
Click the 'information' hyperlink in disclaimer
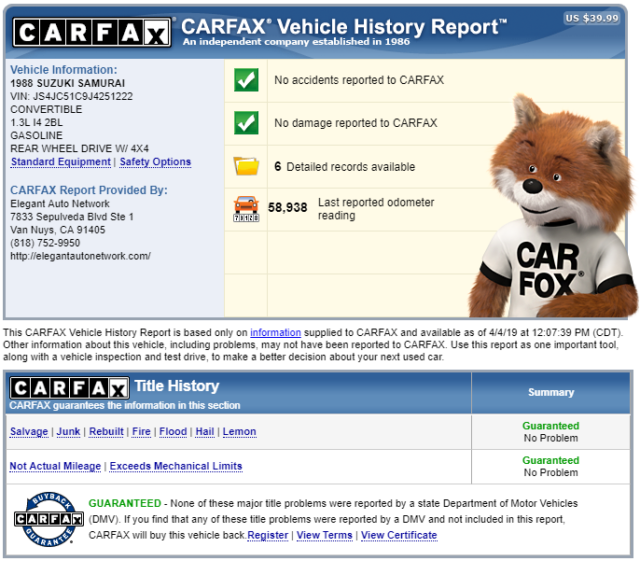275,332
